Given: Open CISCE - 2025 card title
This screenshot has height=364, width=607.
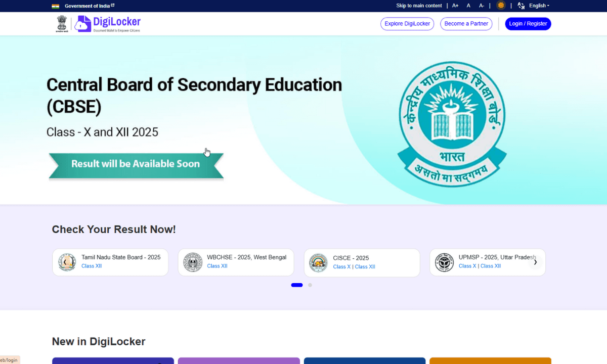Looking at the screenshot, I should coord(351,258).
